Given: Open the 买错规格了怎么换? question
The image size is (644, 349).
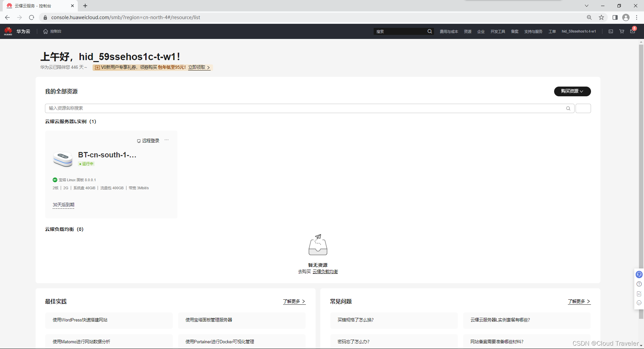Looking at the screenshot, I should click(394, 320).
